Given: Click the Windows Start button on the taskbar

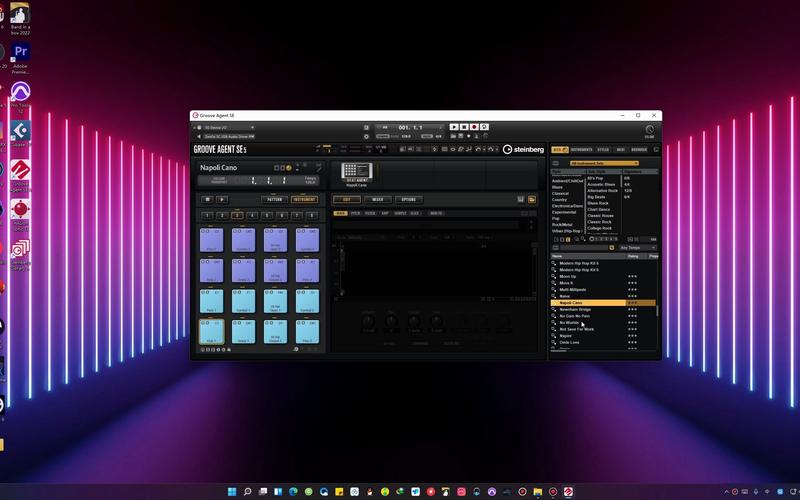Looking at the screenshot, I should coord(232,492).
